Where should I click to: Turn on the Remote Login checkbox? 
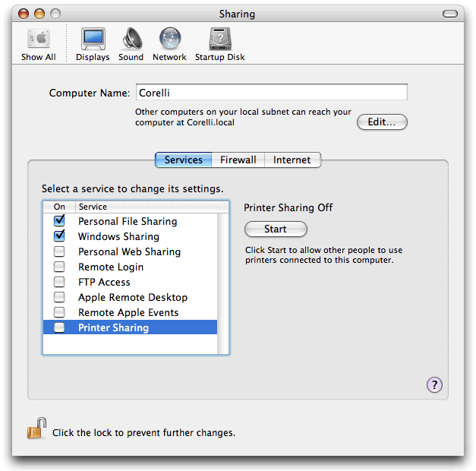click(59, 267)
